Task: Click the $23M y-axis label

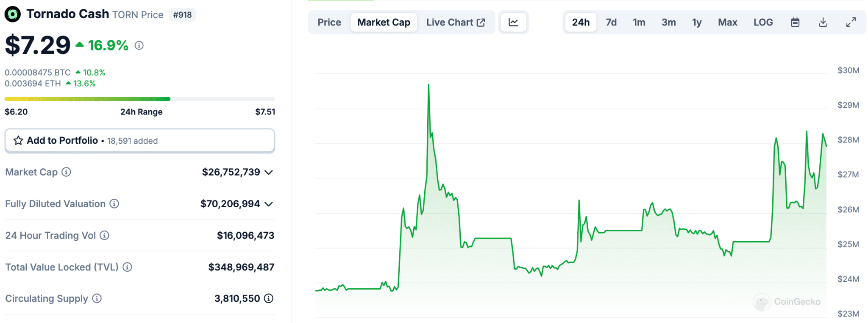Action: 849,314
